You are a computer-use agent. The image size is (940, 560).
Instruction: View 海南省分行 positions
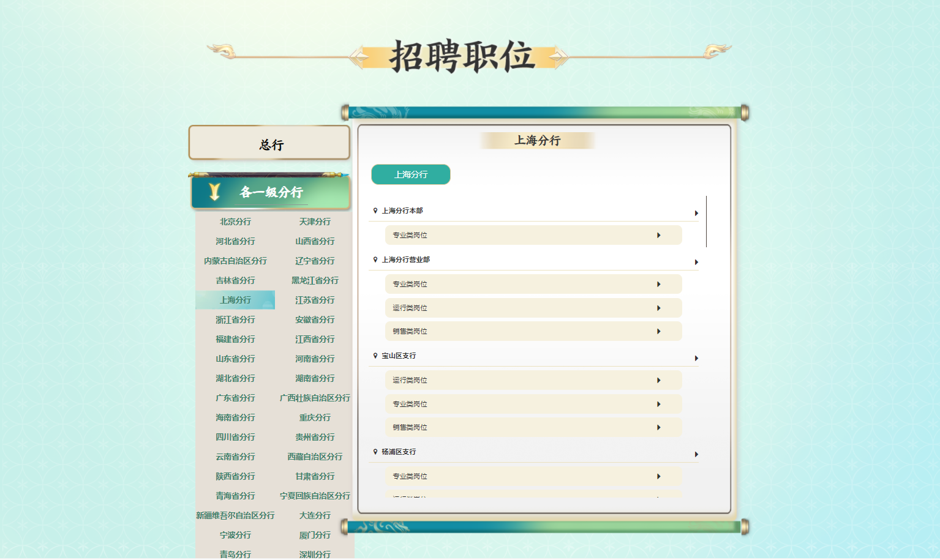tap(235, 417)
